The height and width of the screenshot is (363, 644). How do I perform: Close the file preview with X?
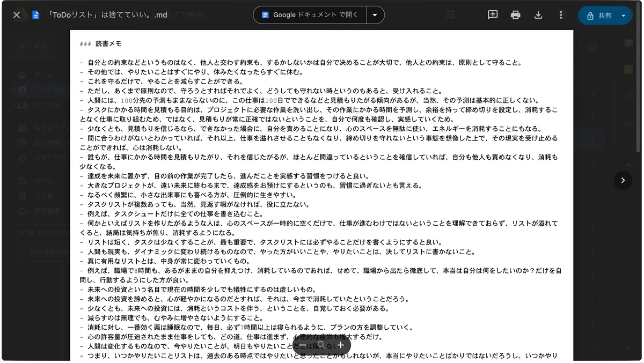(x=17, y=15)
